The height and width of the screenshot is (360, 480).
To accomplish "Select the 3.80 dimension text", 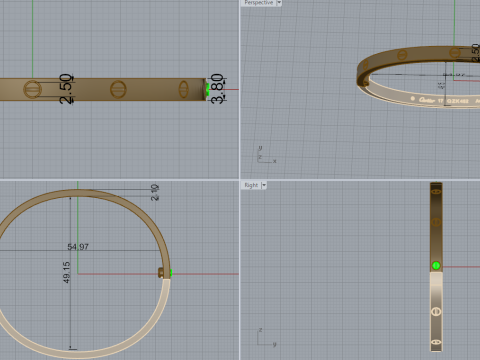I will (217, 89).
